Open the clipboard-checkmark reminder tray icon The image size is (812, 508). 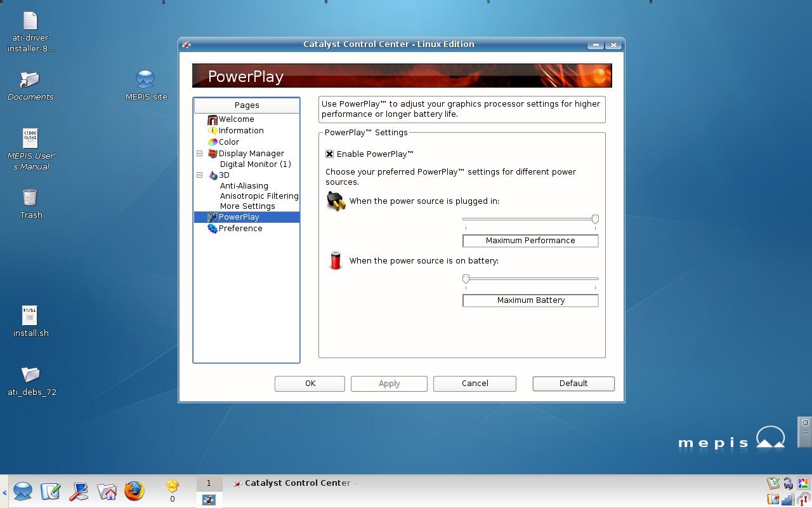[773, 484]
